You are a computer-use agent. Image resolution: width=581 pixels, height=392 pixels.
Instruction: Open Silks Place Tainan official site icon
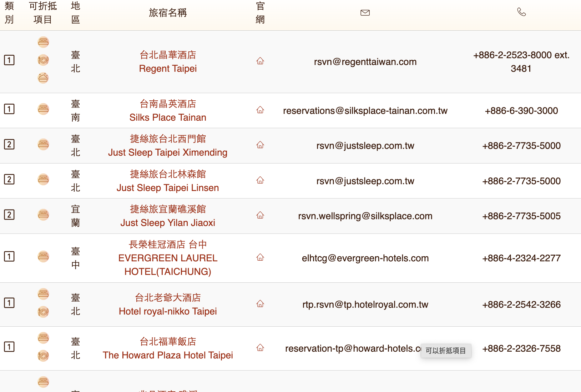coord(260,110)
